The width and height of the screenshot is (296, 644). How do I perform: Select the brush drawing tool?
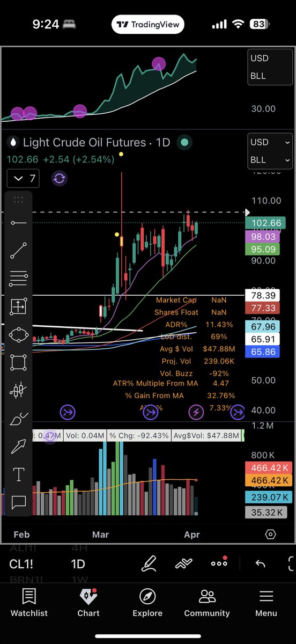[19, 419]
